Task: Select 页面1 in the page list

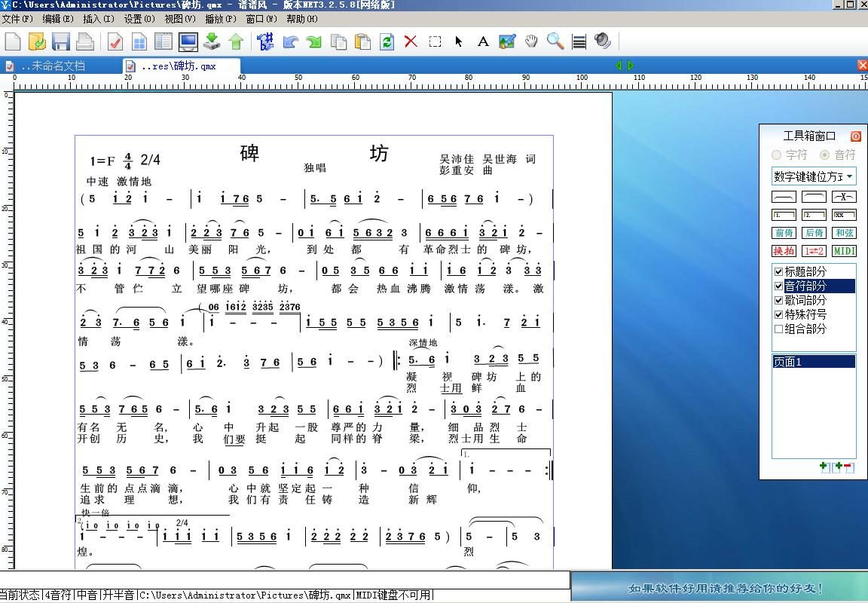Action: [x=814, y=362]
